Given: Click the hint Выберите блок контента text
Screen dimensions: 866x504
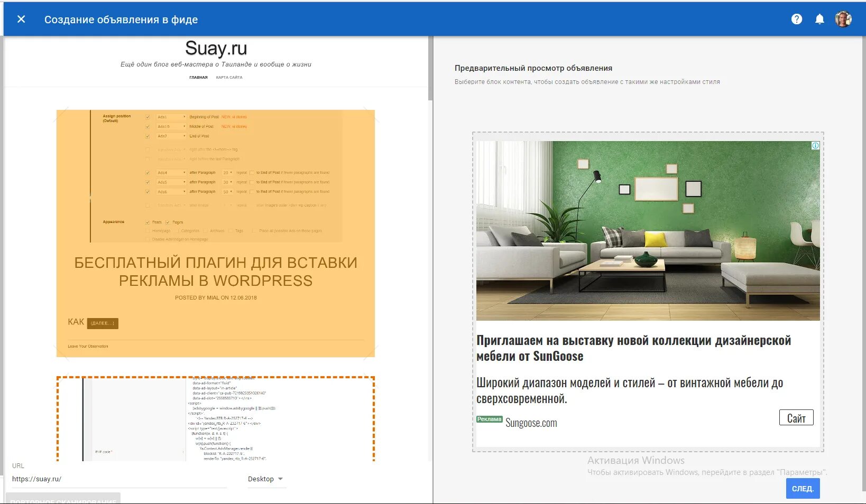Looking at the screenshot, I should coord(587,82).
